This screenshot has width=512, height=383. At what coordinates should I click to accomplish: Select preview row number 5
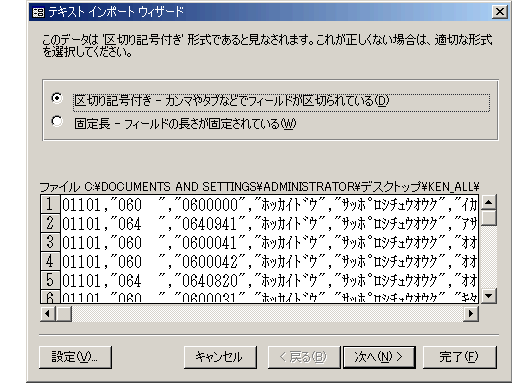50,280
